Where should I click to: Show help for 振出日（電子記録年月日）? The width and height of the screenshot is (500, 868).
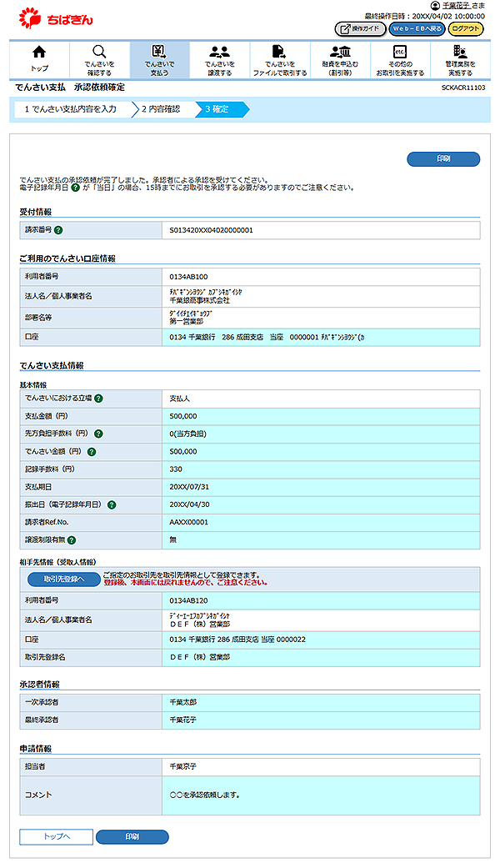(x=112, y=504)
